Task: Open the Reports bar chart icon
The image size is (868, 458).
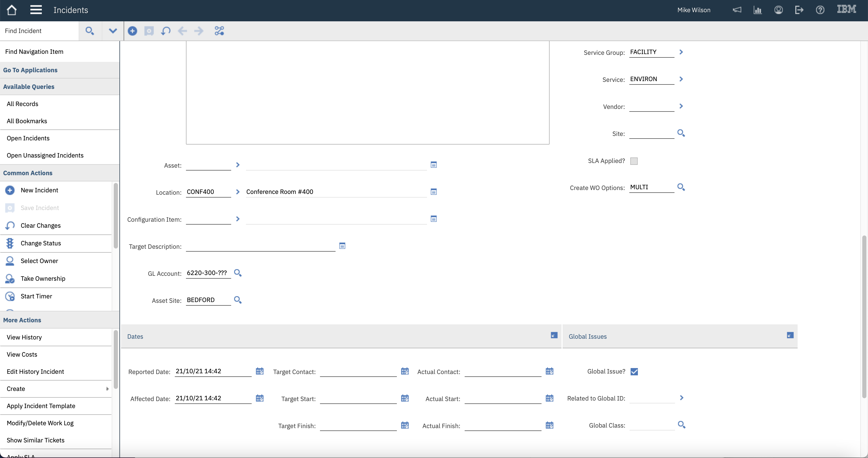Action: coord(757,10)
